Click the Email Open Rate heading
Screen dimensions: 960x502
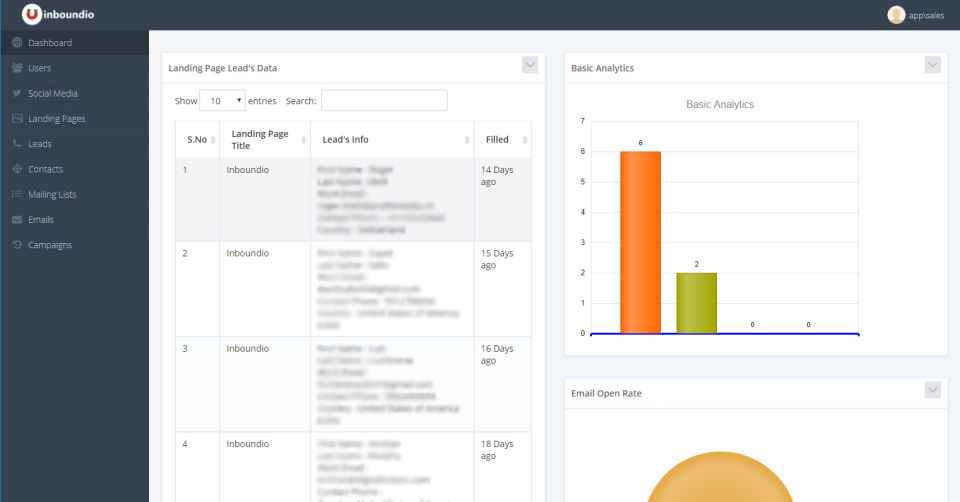pyautogui.click(x=606, y=393)
